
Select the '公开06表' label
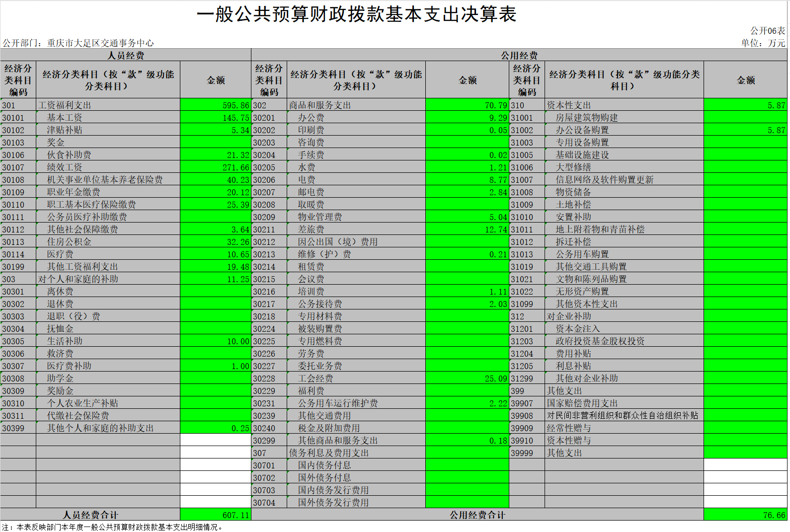[768, 31]
